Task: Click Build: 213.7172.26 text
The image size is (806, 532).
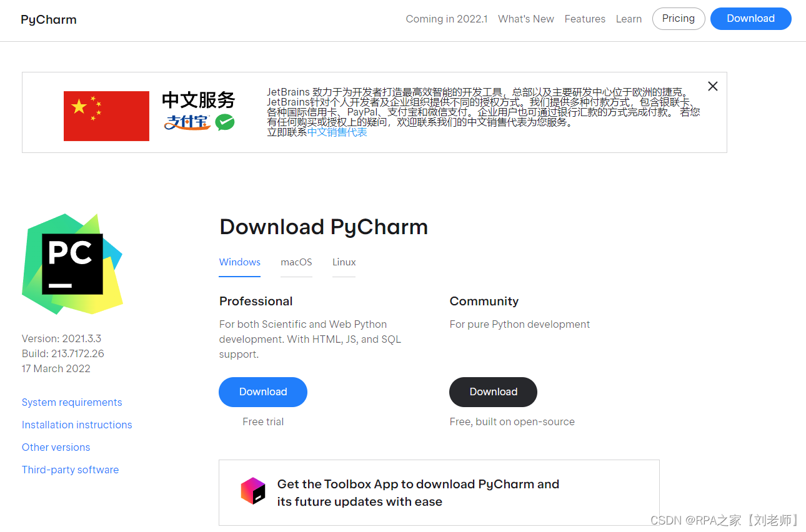Action: point(63,353)
